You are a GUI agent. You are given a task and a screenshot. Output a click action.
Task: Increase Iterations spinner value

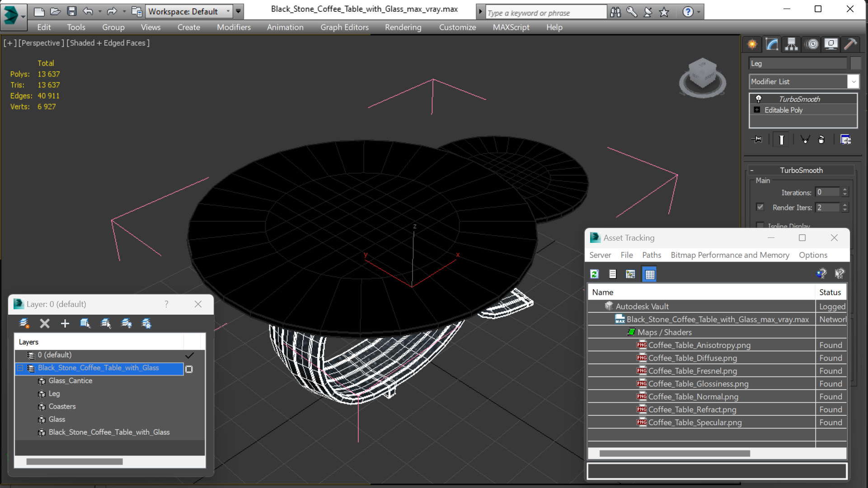click(x=845, y=190)
